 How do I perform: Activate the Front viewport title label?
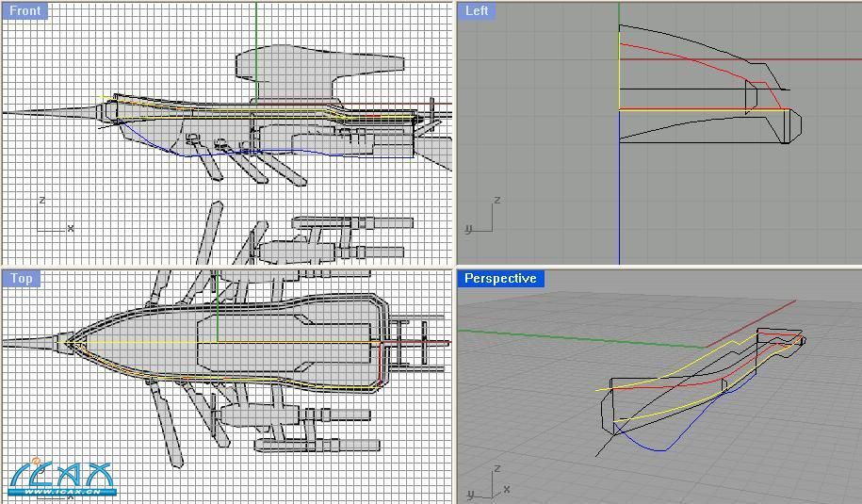24,11
